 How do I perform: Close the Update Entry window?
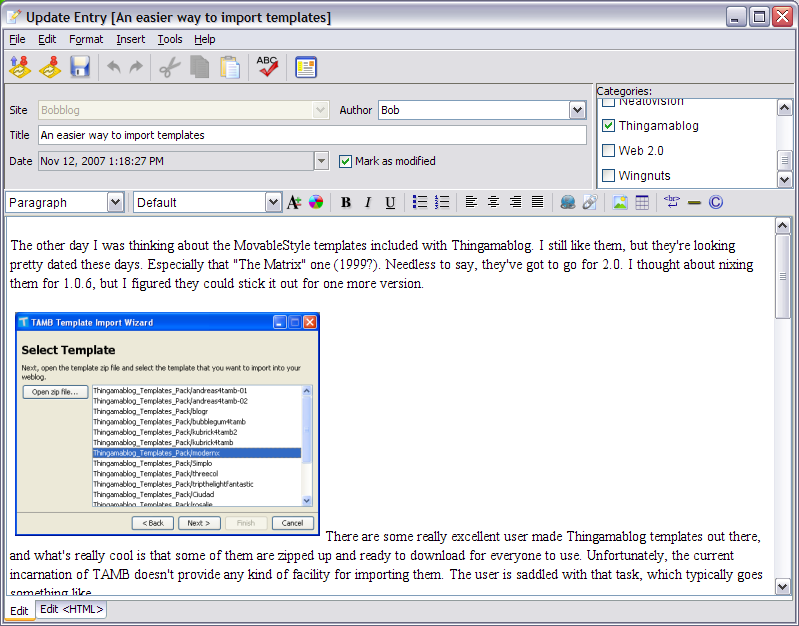[782, 17]
